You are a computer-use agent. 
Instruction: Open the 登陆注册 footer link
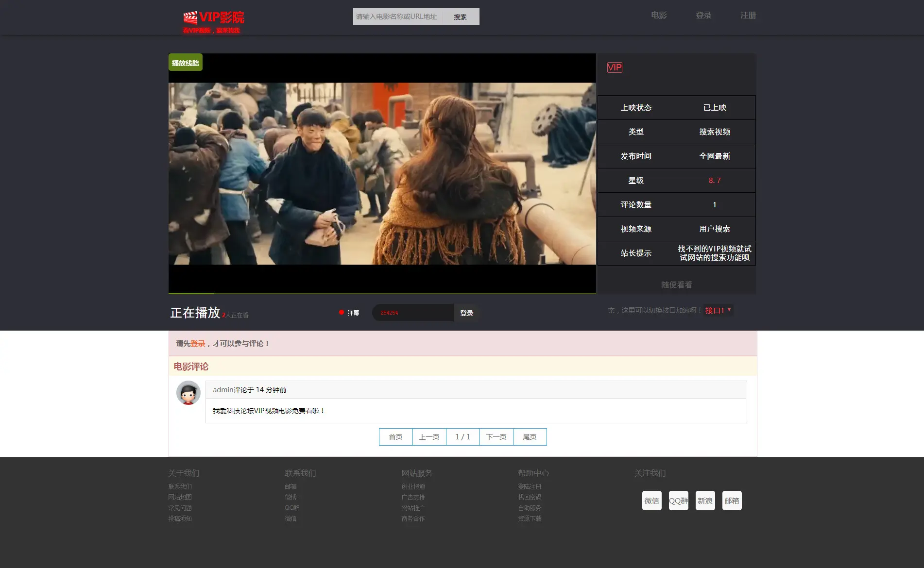530,486
